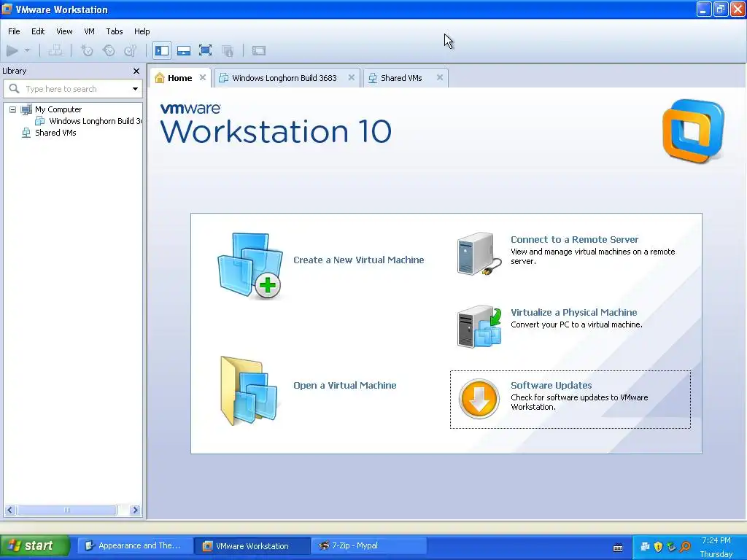This screenshot has width=747, height=560.
Task: Close the Library panel
Action: point(136,71)
